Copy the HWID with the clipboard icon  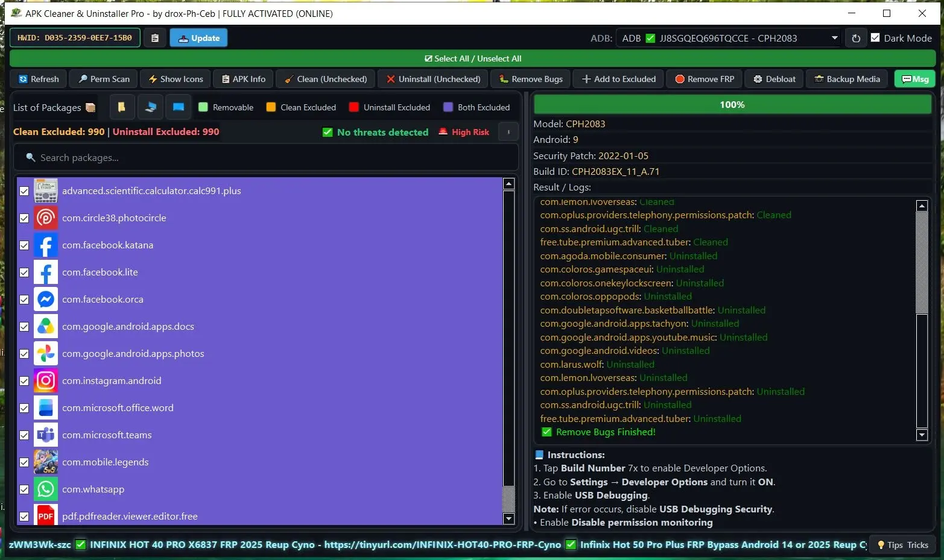click(x=155, y=38)
